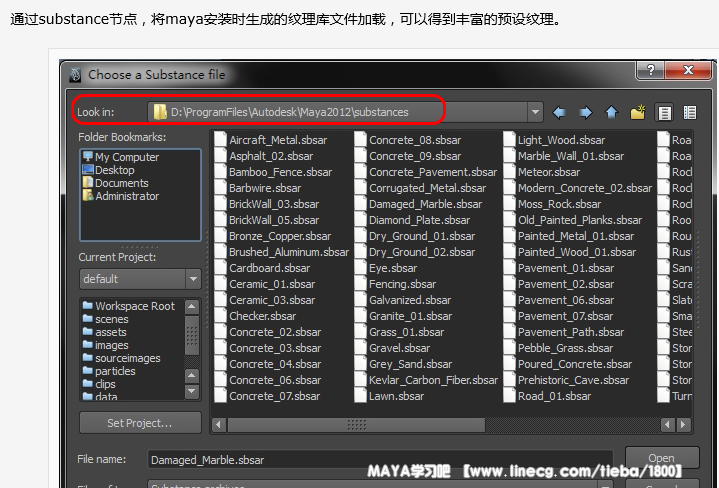Open the Look in path dropdown arrow

(535, 112)
